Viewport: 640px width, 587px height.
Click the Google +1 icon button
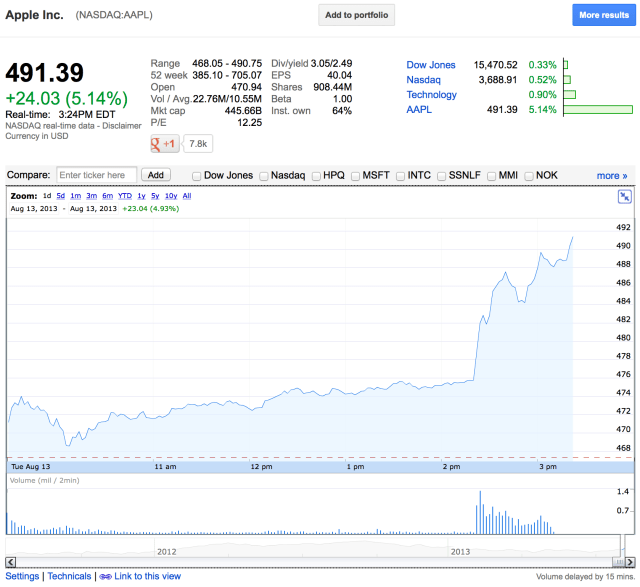tap(165, 144)
